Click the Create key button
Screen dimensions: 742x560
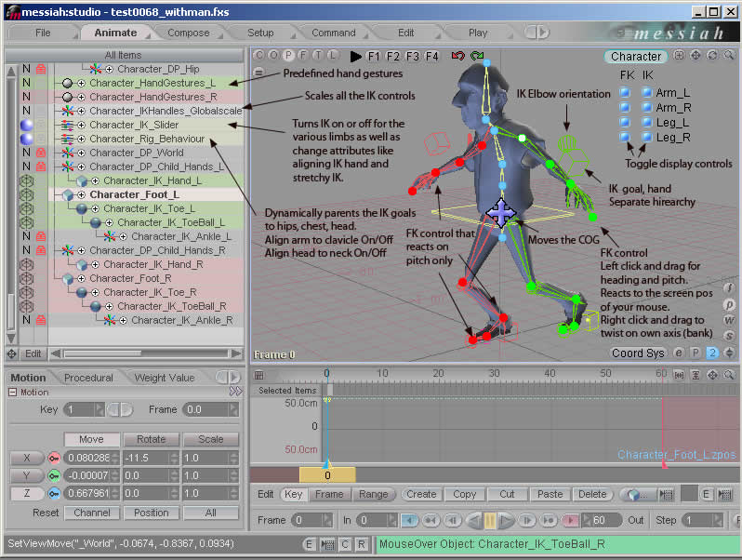pos(420,494)
